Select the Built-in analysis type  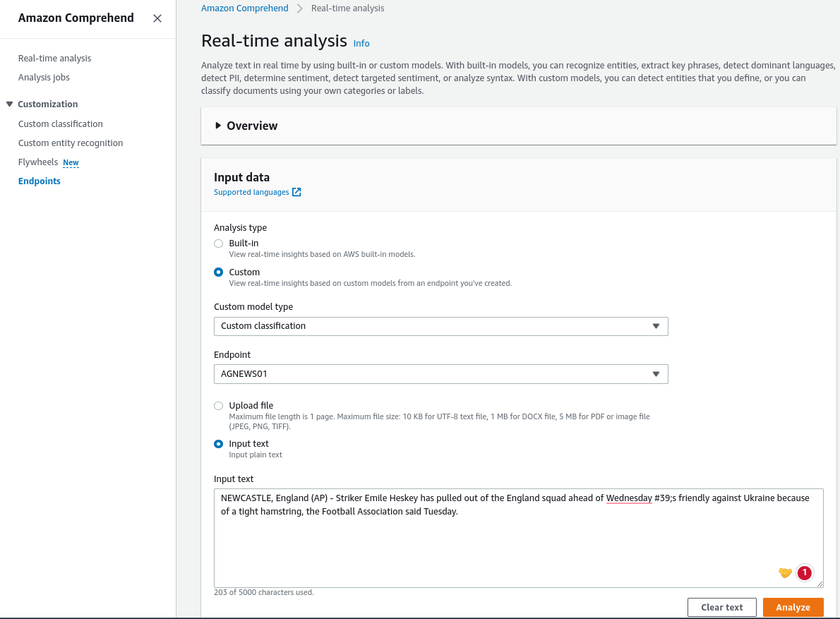(219, 244)
